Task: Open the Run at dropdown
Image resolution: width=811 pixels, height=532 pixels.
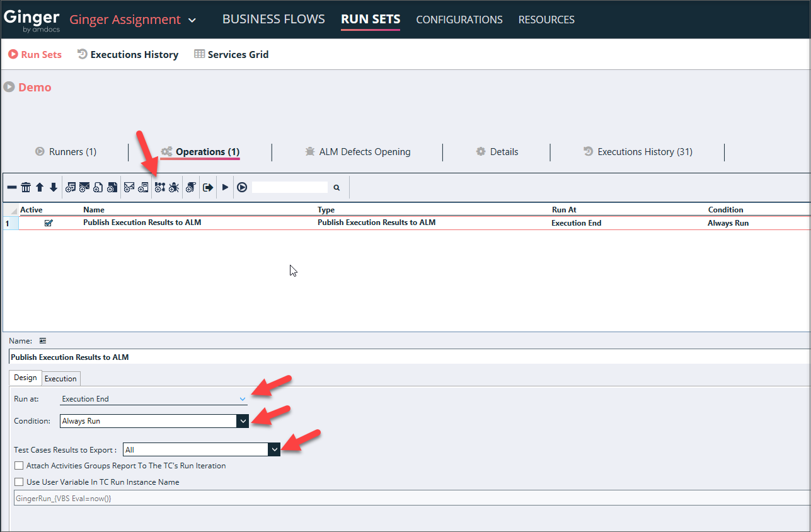Action: pyautogui.click(x=243, y=399)
